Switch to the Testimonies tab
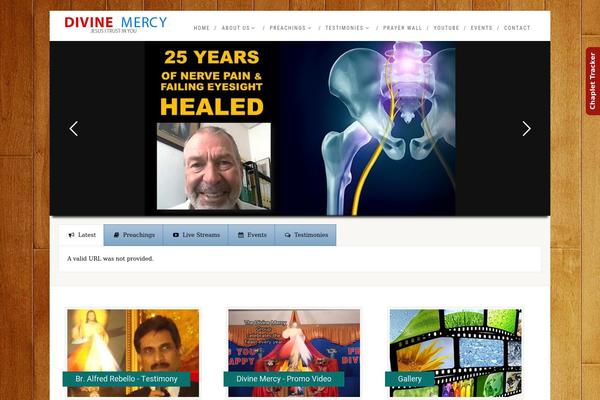 (x=306, y=235)
